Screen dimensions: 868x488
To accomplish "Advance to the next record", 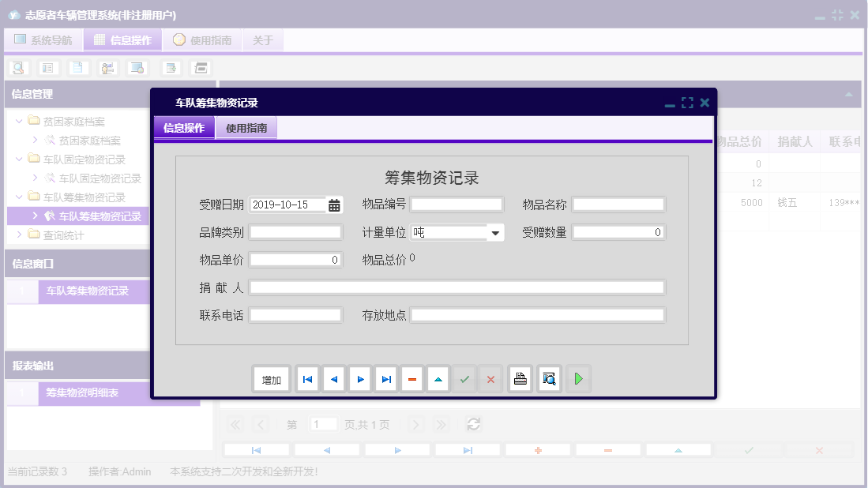I will pos(359,378).
